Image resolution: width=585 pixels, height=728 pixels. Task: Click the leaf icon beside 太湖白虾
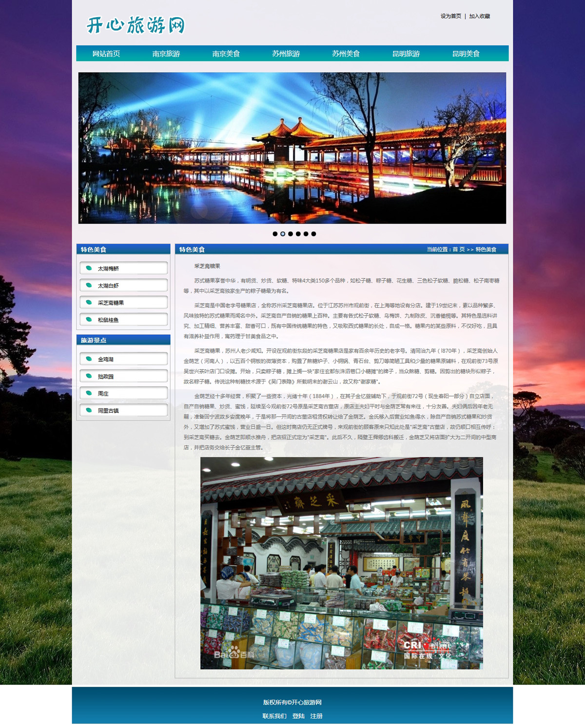point(89,285)
